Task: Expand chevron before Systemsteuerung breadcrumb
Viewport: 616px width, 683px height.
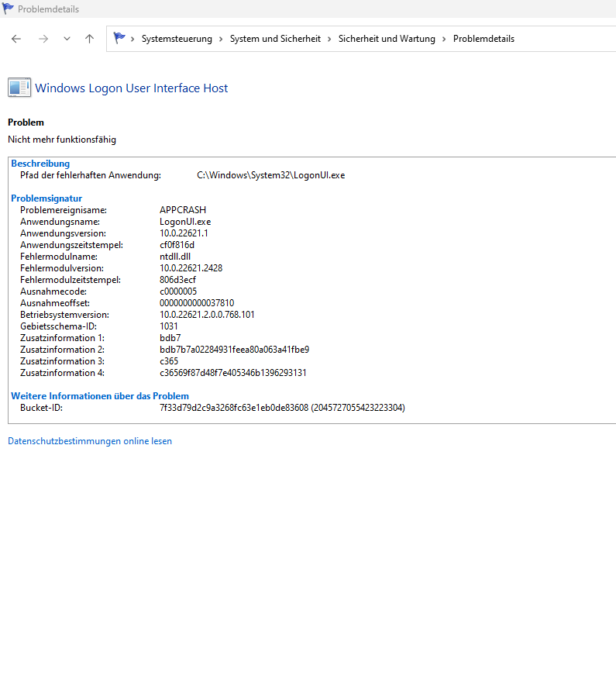Action: [132, 40]
